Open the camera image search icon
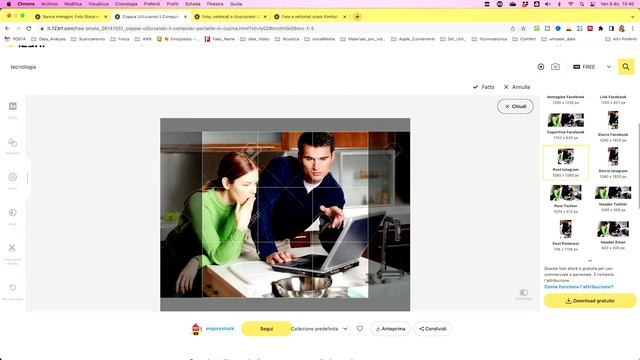 tap(555, 67)
